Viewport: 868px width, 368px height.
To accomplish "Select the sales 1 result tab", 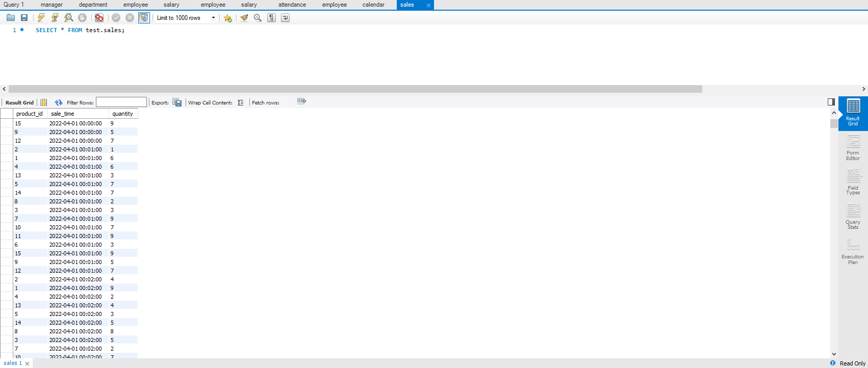I will (13, 363).
